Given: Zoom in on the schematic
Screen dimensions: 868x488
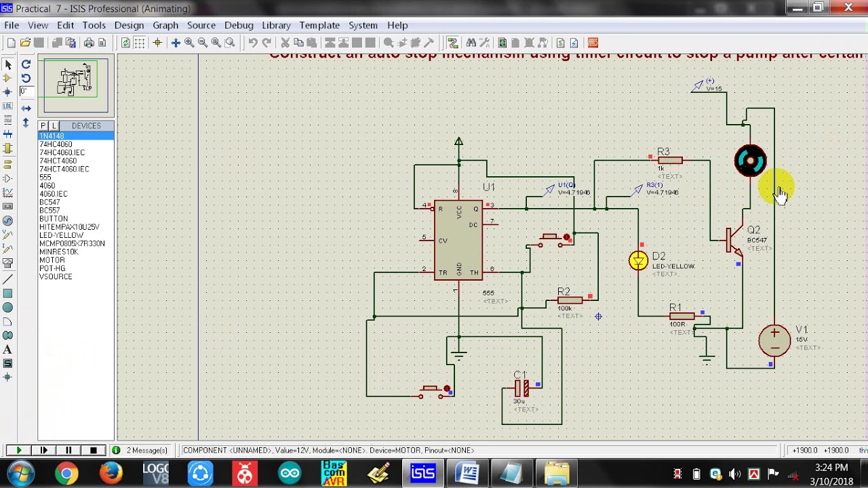Looking at the screenshot, I should [x=189, y=43].
